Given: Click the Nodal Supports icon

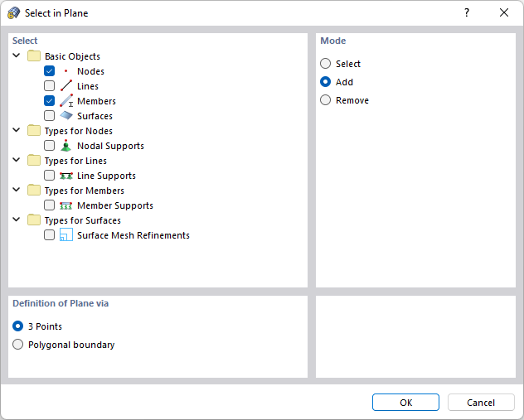Looking at the screenshot, I should 66,146.
